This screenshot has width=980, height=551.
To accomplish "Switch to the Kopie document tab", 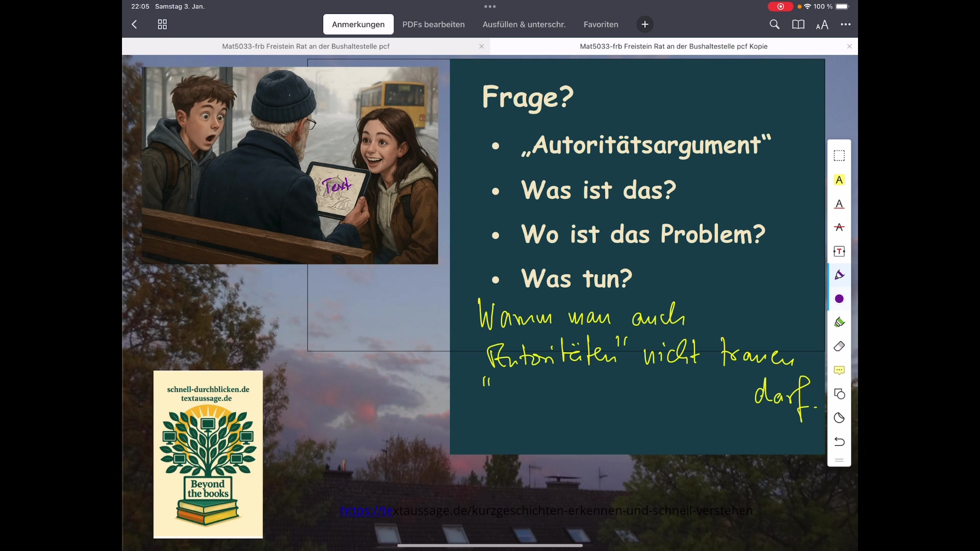I will point(673,46).
